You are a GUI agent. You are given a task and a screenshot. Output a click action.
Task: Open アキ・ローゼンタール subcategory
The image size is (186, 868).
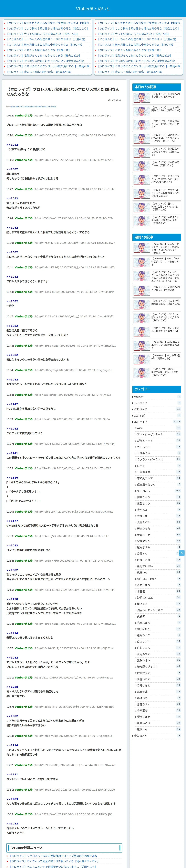pos(158,434)
